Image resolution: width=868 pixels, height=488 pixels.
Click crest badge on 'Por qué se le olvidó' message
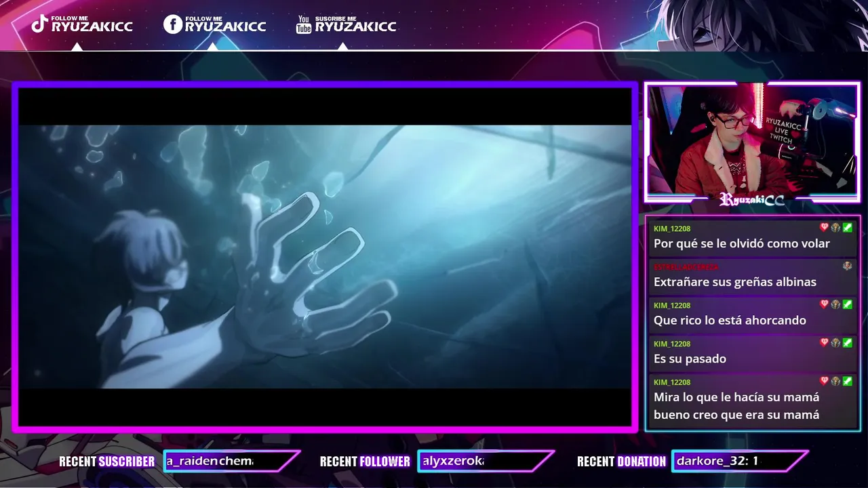pos(835,228)
